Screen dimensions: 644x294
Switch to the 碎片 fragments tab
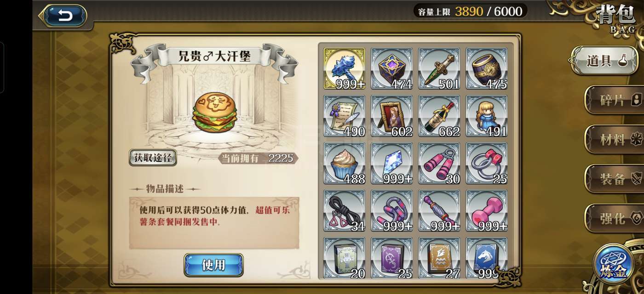614,100
